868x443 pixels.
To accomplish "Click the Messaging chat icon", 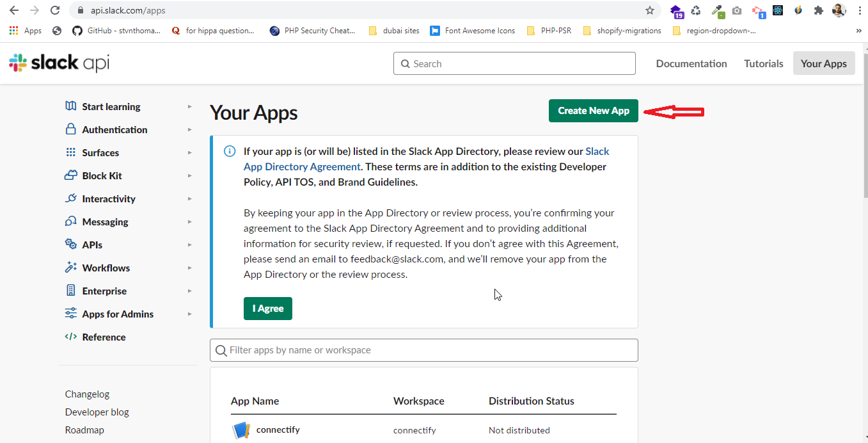I will click(71, 221).
